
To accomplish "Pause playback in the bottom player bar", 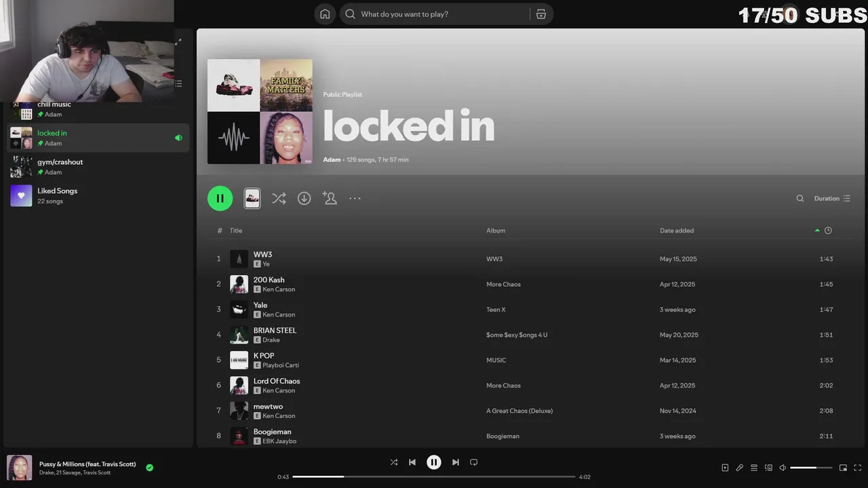I will [434, 462].
